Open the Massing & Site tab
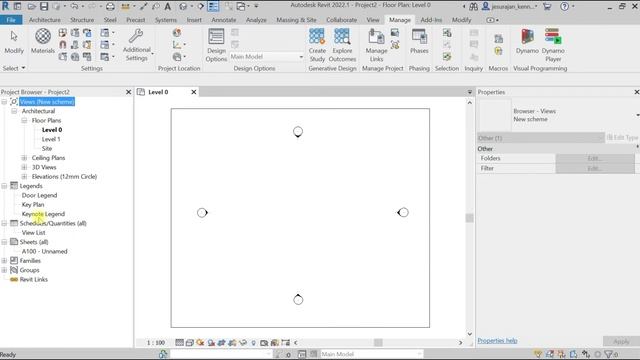 tap(296, 20)
